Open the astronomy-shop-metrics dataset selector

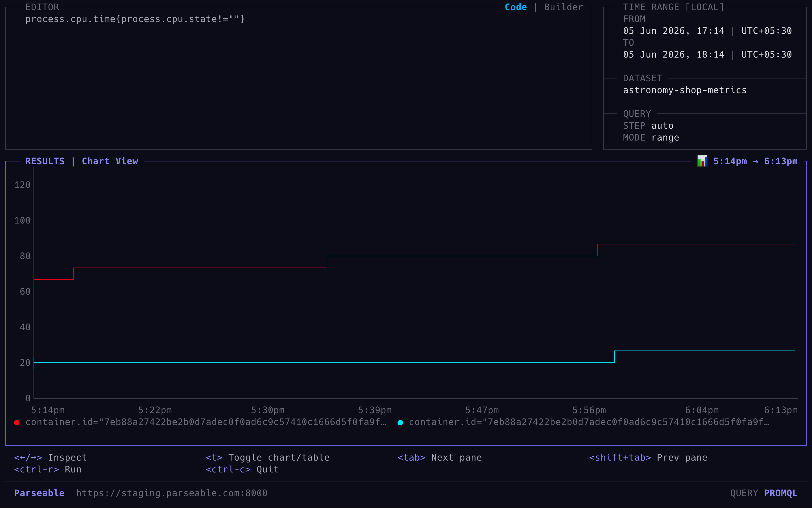coord(685,90)
